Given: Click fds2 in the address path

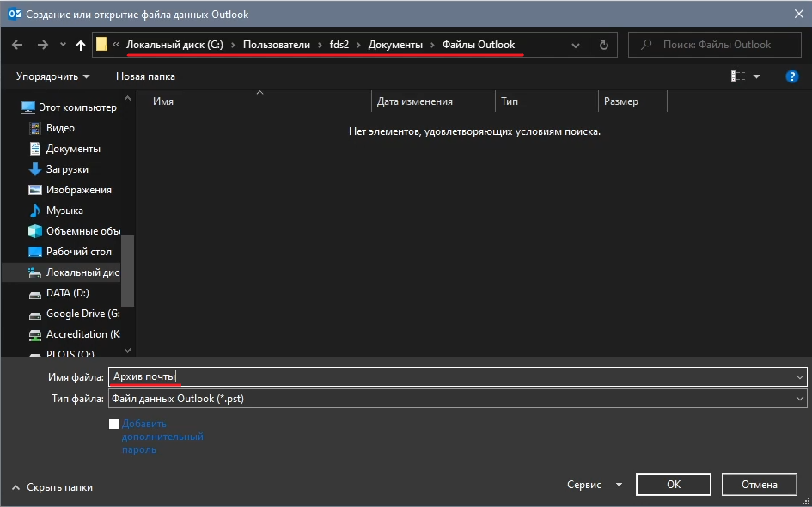Looking at the screenshot, I should click(x=339, y=45).
